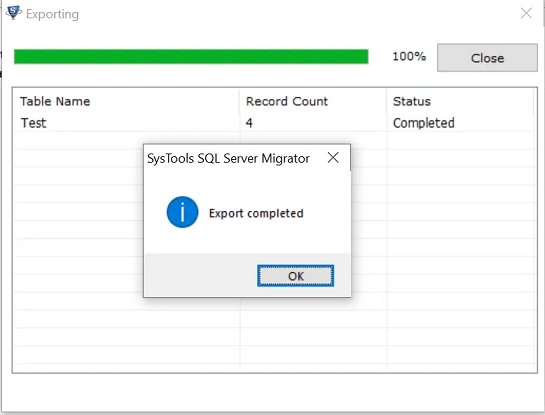Click the Close button beside progress bar
The width and height of the screenshot is (545, 415).
coord(487,58)
